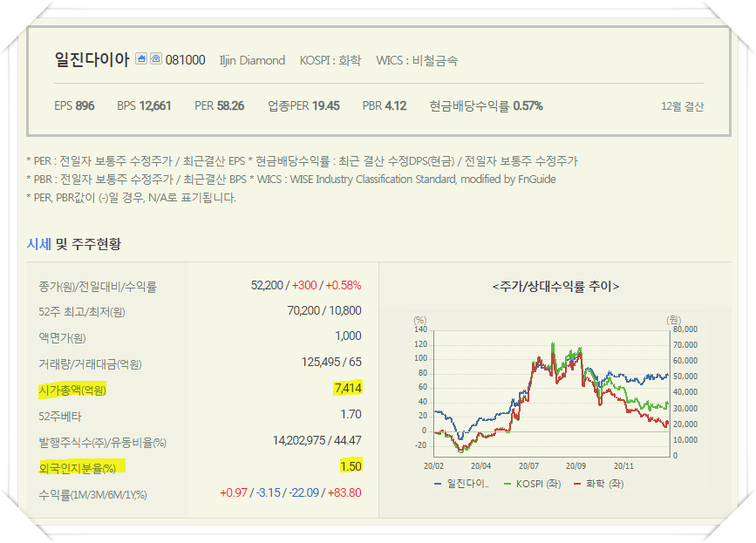The width and height of the screenshot is (756, 543).
Task: Click the 수익률(1M/3M/6M/1Y,%) row label
Action: [92, 495]
